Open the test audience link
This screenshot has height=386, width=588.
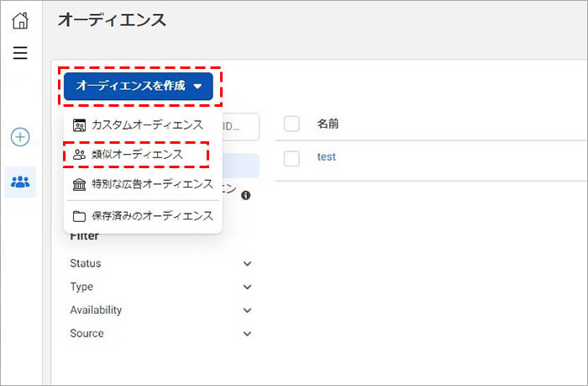tap(327, 157)
